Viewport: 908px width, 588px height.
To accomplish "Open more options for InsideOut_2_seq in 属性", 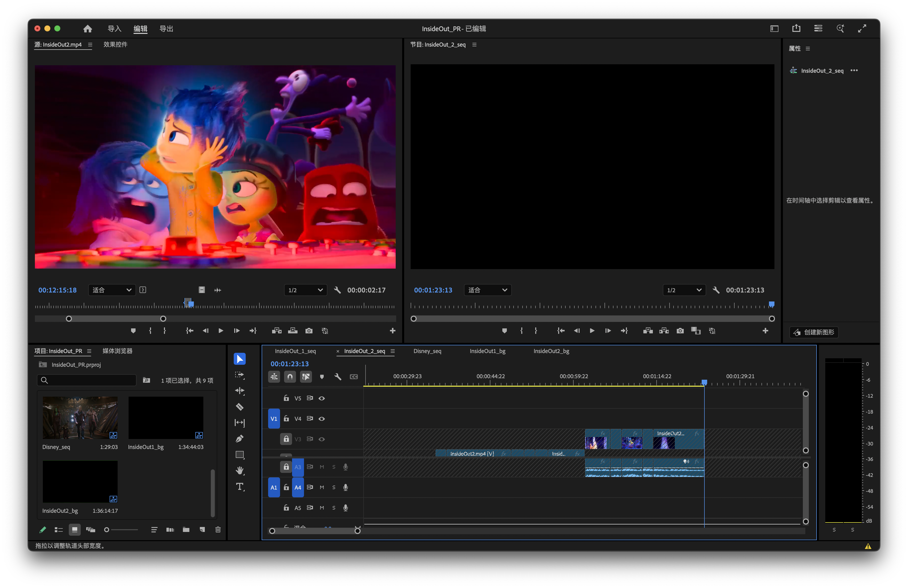I will tap(854, 71).
